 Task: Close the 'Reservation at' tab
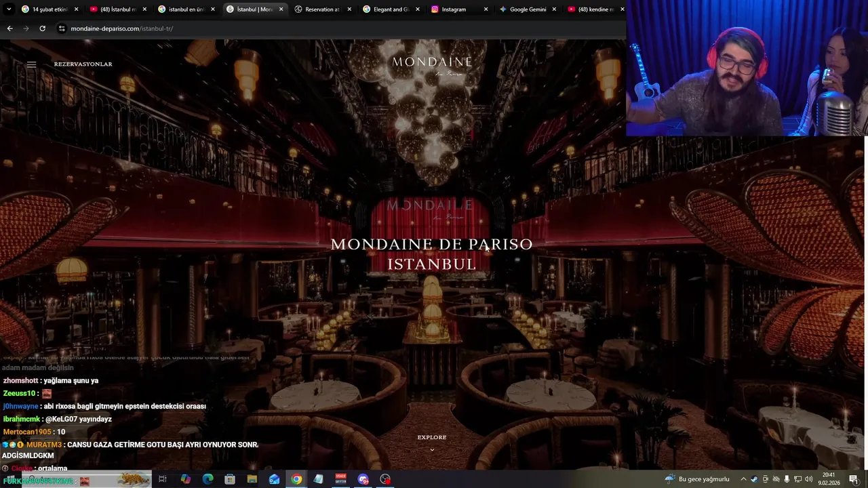click(349, 9)
